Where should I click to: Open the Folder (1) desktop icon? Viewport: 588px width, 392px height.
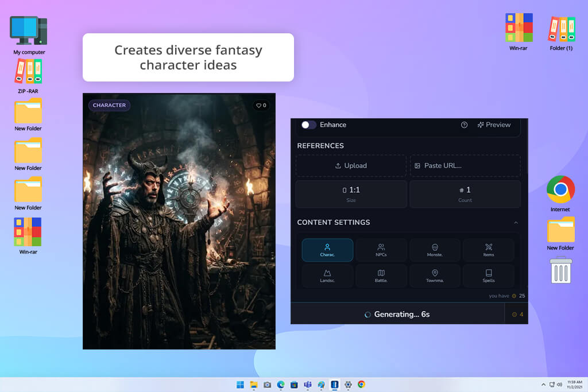pyautogui.click(x=562, y=33)
